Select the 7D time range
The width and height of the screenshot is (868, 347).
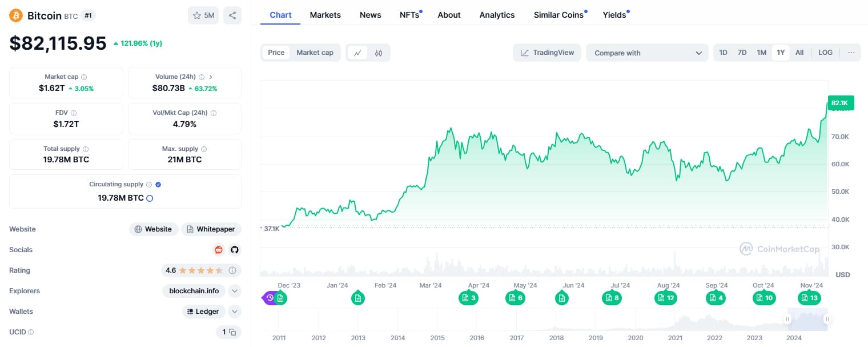742,53
